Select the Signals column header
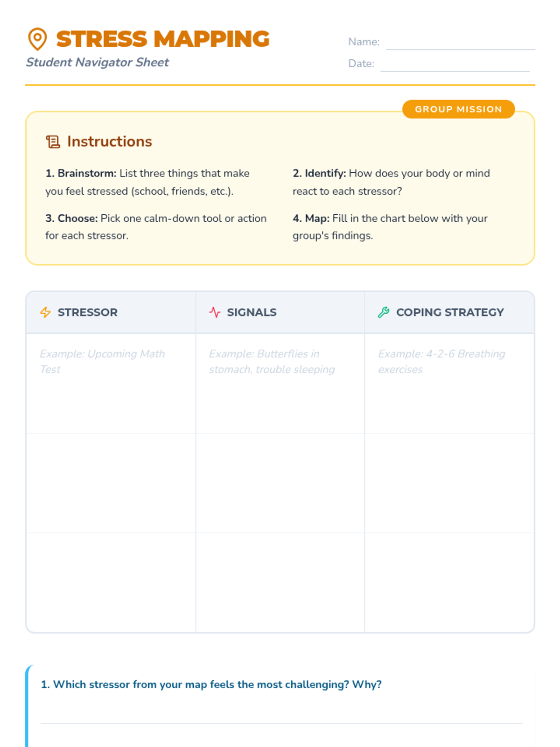 [280, 312]
